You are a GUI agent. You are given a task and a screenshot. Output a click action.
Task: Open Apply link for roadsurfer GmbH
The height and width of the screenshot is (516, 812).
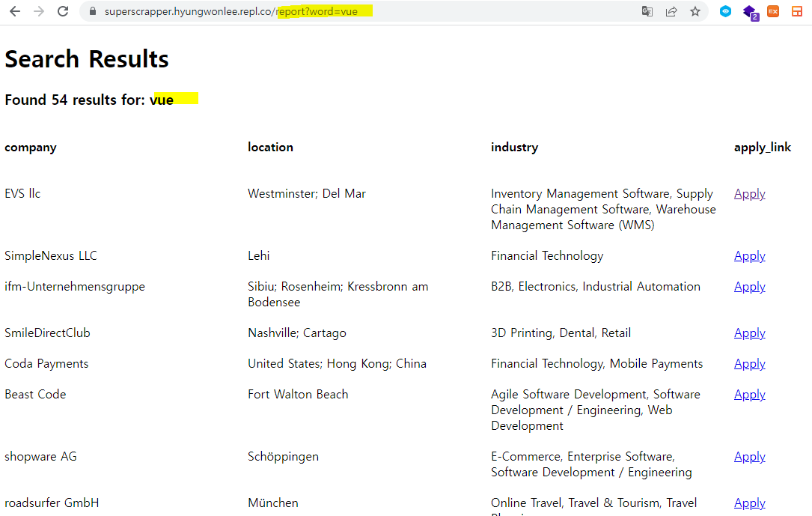749,503
